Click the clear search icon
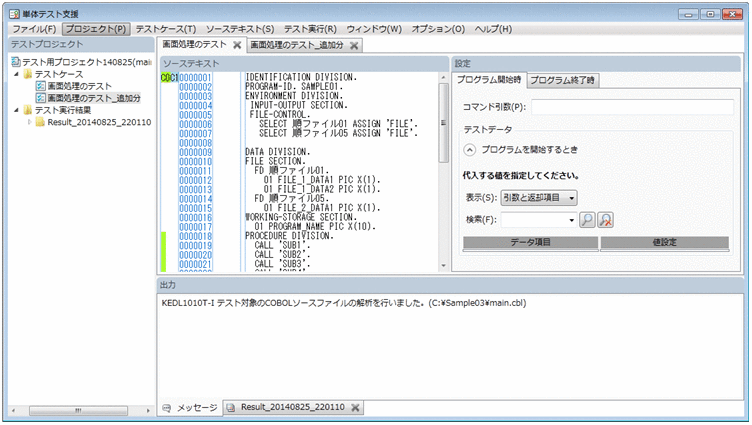Viewport: 752px width, 425px height. tap(606, 220)
